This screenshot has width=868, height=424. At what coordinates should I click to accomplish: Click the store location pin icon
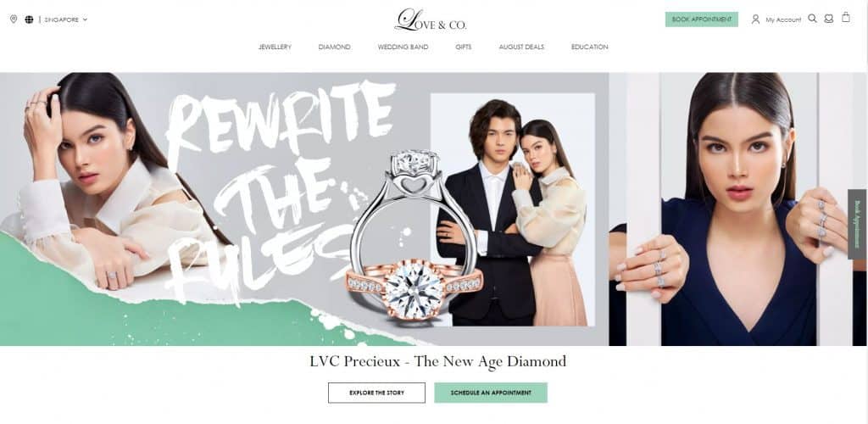point(14,20)
